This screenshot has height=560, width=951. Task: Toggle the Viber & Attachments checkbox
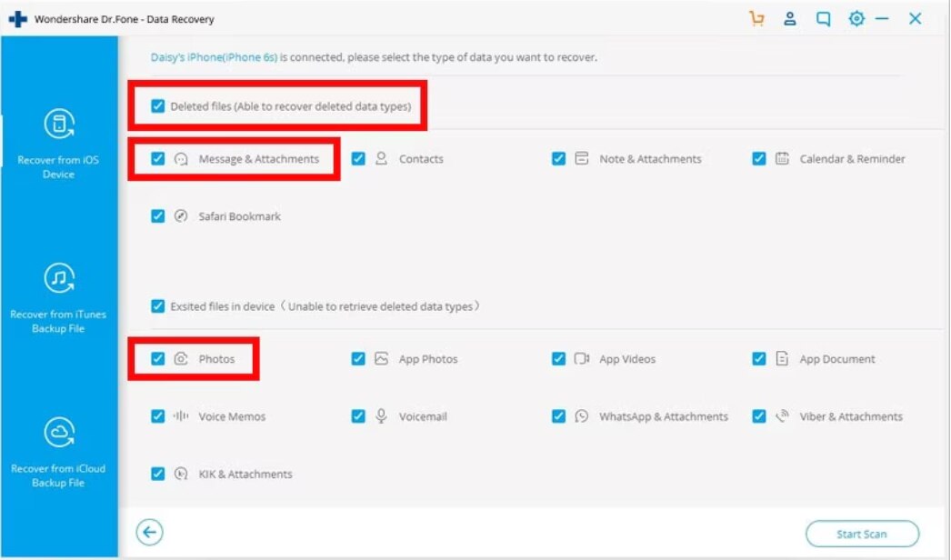click(x=759, y=416)
